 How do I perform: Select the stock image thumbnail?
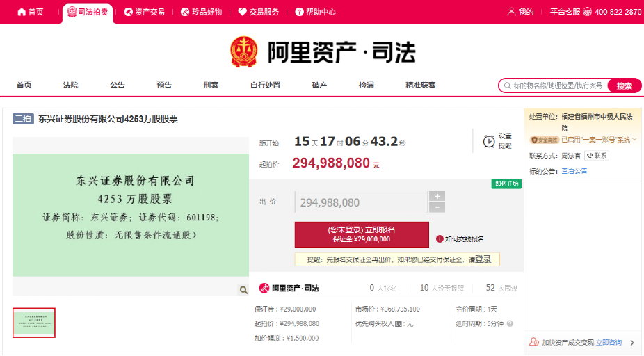tap(34, 323)
